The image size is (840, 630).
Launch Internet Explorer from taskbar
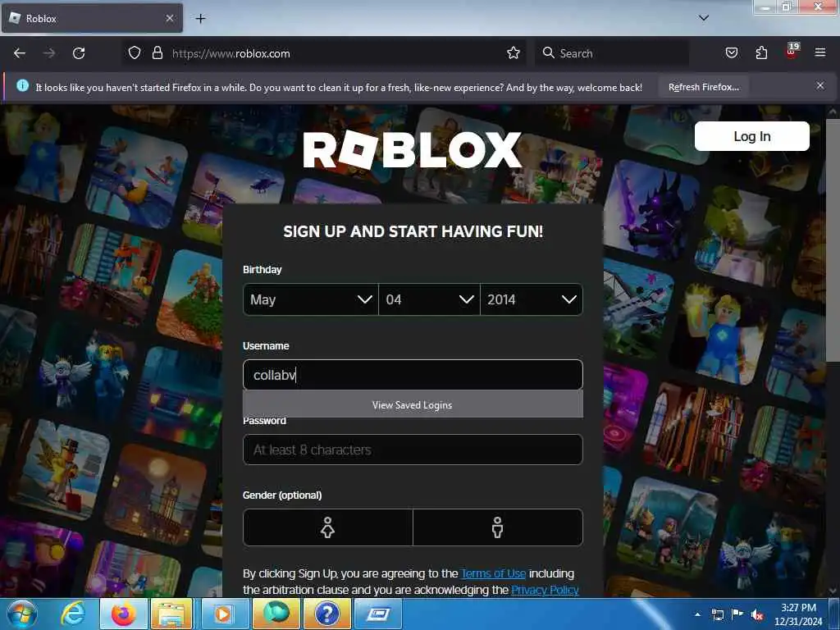(72, 614)
